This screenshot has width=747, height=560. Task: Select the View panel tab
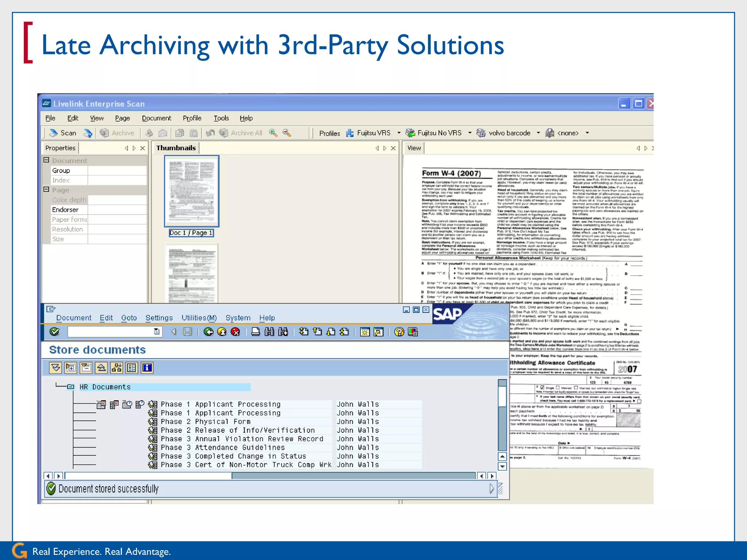pos(414,148)
